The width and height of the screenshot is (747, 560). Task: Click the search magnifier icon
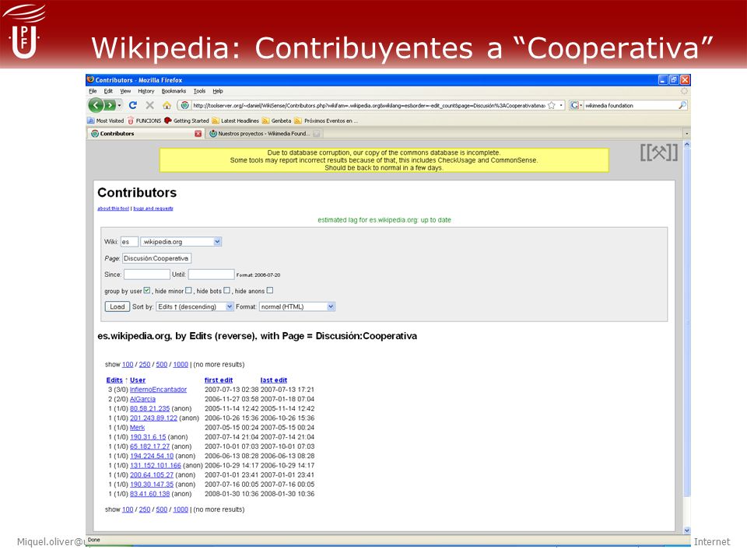(x=682, y=105)
